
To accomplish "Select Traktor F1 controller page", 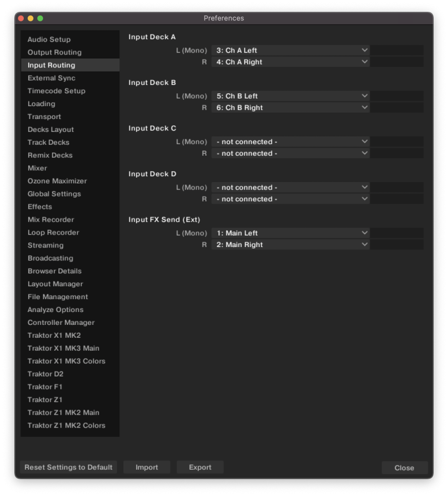I will tap(70, 387).
